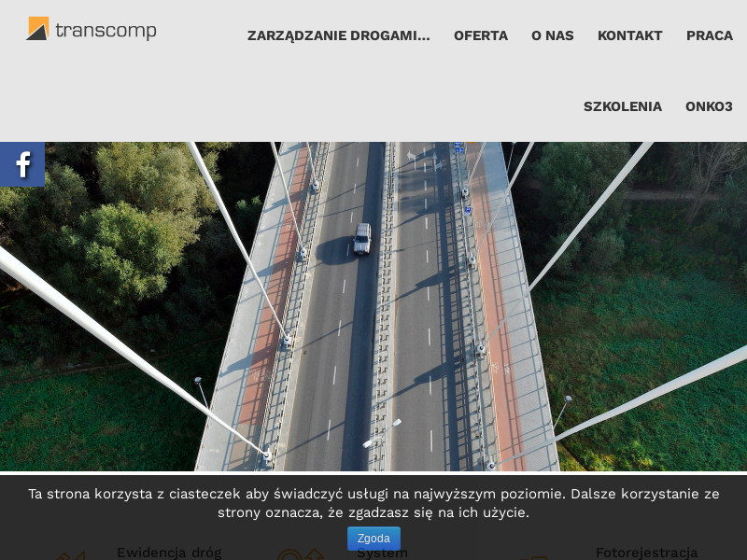Click the transcomp wordmark text
This screenshot has height=560, width=747.
pos(107,29)
